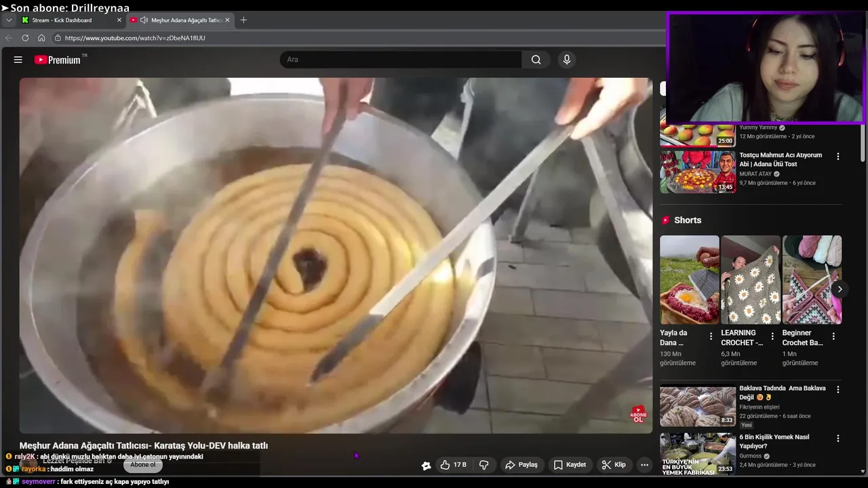Open options for Yayla da Dana short
The image size is (868, 488).
click(711, 336)
